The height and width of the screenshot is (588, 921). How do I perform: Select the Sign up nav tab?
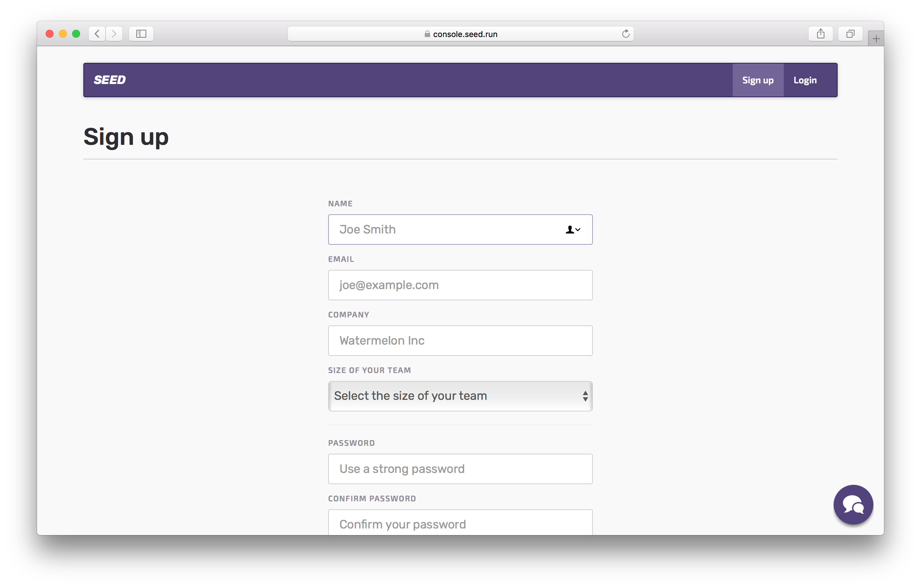pyautogui.click(x=758, y=80)
